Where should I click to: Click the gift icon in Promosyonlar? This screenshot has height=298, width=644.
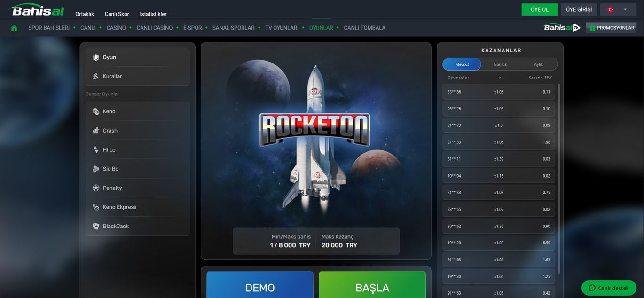click(x=592, y=28)
